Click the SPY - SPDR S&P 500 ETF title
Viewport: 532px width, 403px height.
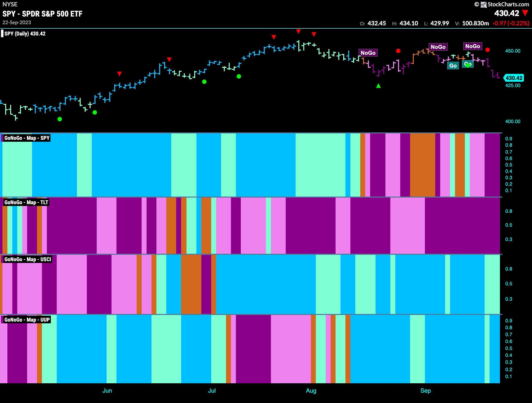[x=42, y=14]
